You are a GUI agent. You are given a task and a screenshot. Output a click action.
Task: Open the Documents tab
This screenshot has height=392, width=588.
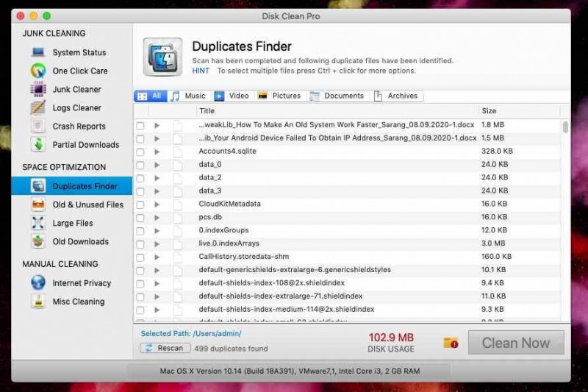point(337,96)
